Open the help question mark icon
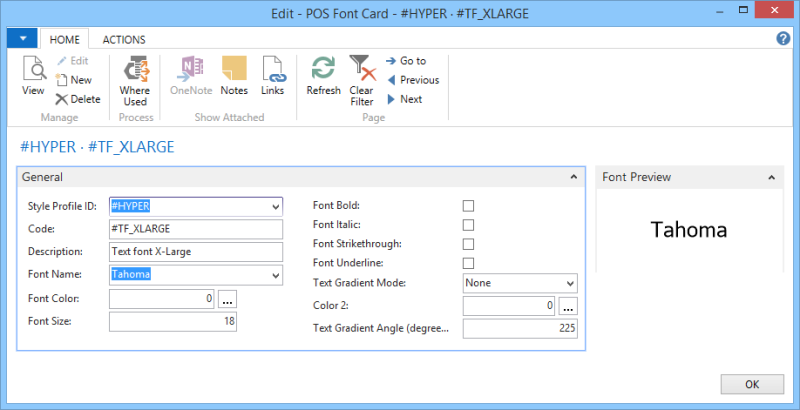 784,39
